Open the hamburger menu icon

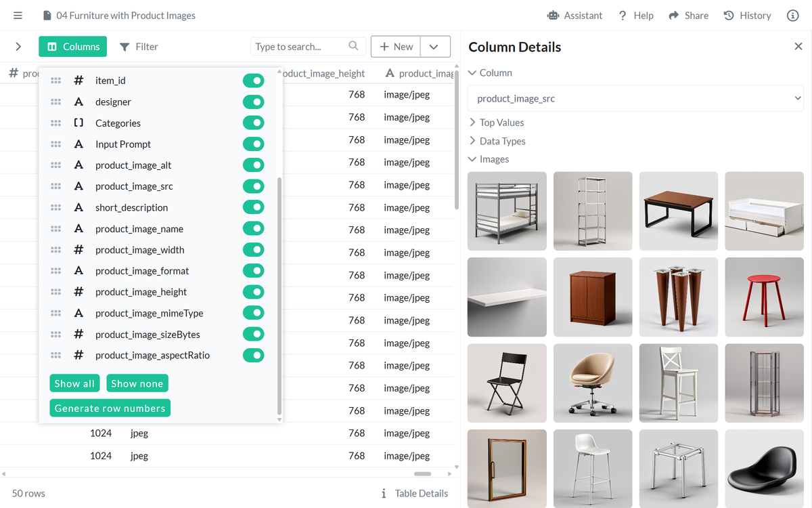tap(18, 15)
